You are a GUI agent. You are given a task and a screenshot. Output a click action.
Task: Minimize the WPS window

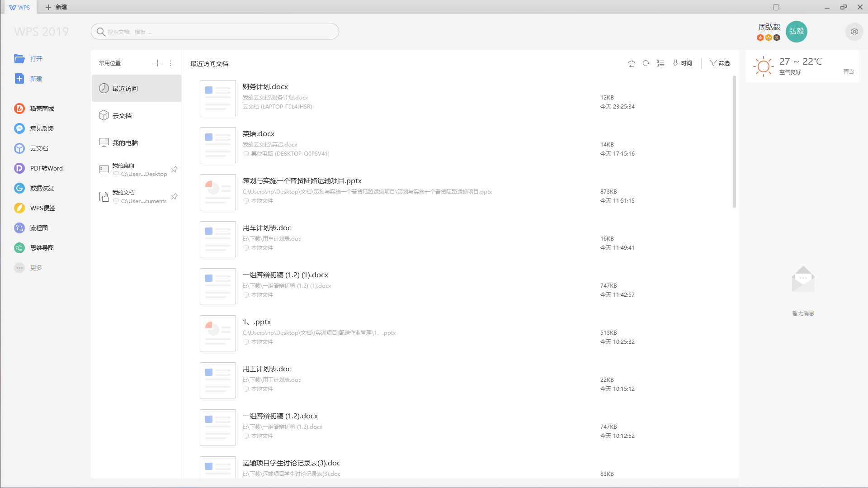click(x=827, y=7)
